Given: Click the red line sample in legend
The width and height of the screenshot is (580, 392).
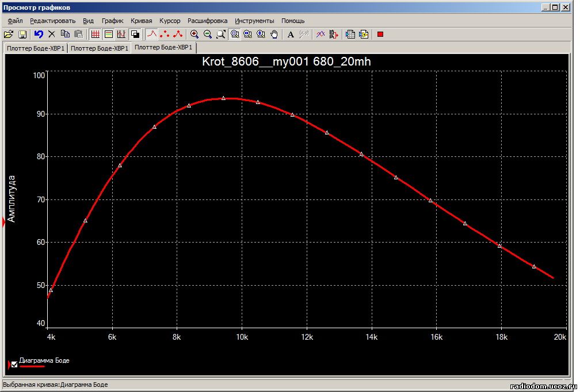Looking at the screenshot, I should pos(32,367).
